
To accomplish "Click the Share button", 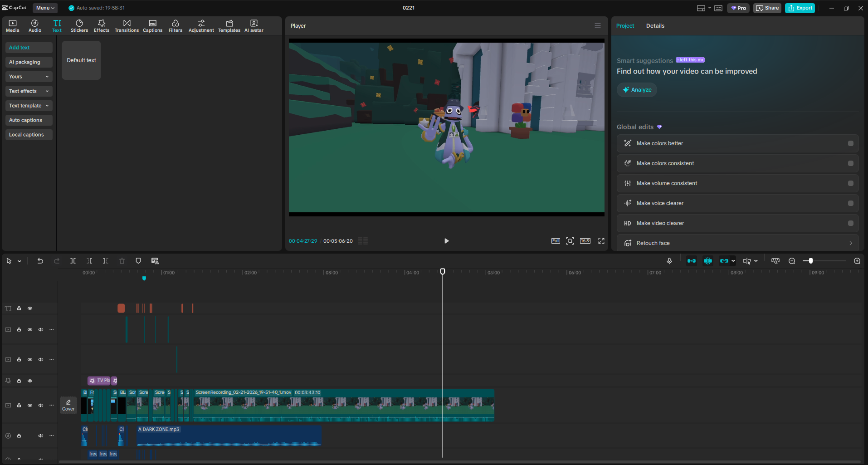I will (767, 8).
